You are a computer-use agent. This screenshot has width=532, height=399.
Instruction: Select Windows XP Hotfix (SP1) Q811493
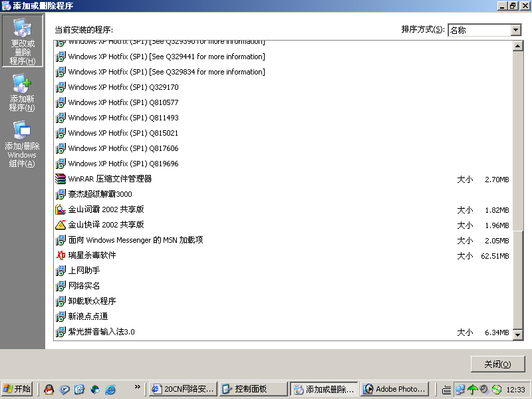[124, 118]
